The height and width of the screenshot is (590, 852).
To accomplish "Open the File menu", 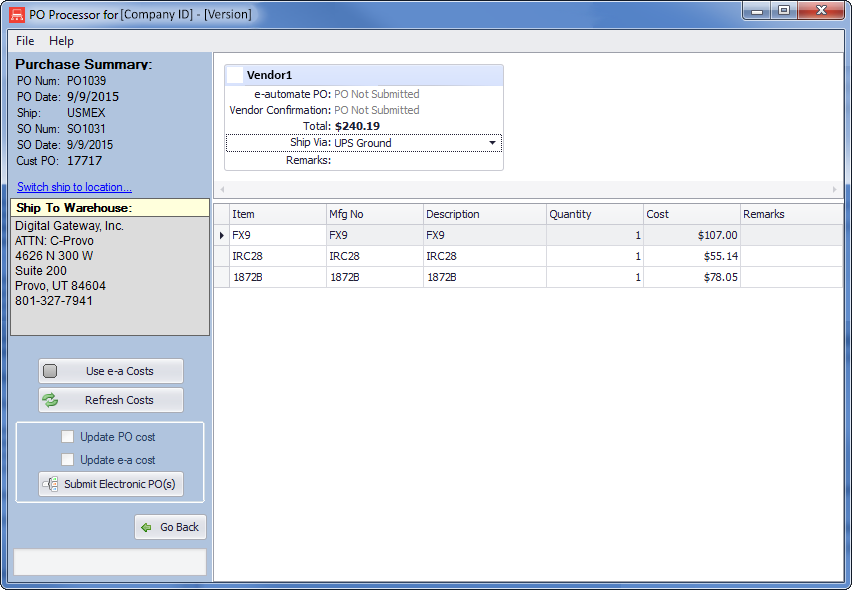I will 25,41.
